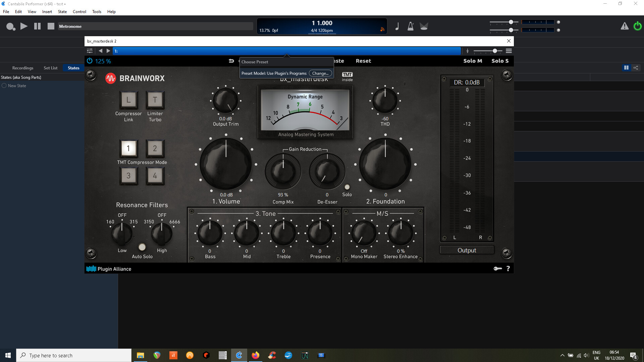Open the plugin hamburger menu
Viewport: 644px width, 362px height.
click(x=508, y=51)
